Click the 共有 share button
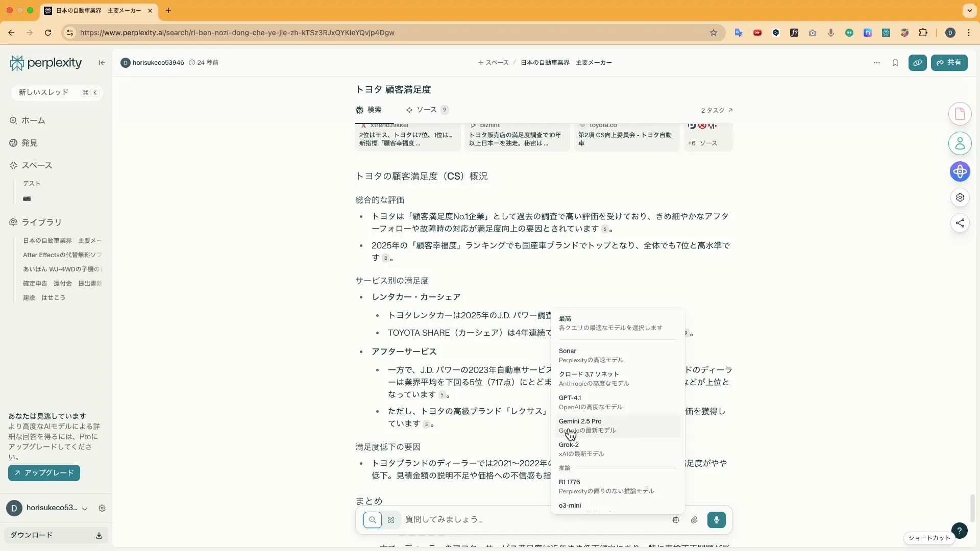Image resolution: width=980 pixels, height=551 pixels. 949,63
